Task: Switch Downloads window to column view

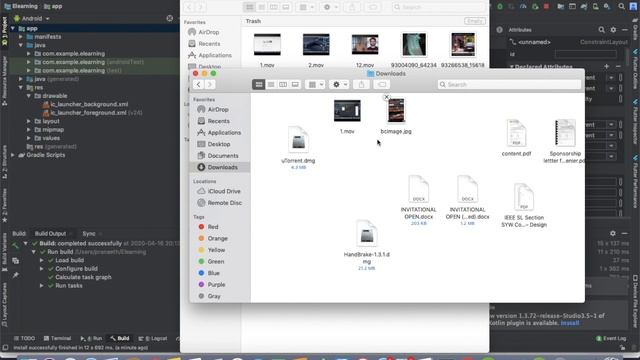Action: tap(282, 84)
